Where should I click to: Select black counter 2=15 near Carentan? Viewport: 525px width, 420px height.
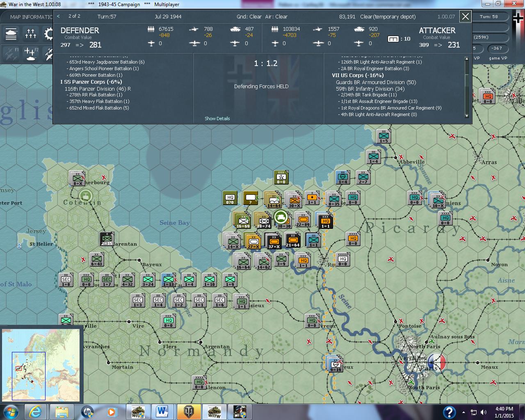107,239
